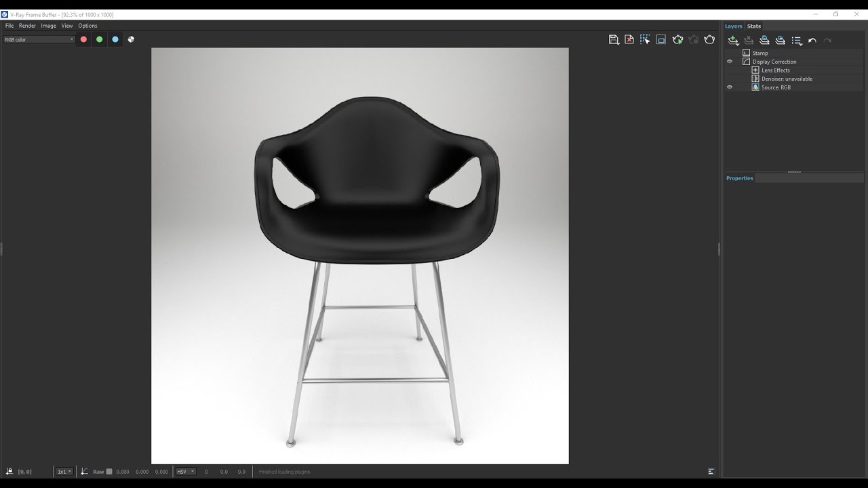The image size is (868, 488).
Task: Toggle the log panel icon at bottom right
Action: tap(711, 471)
